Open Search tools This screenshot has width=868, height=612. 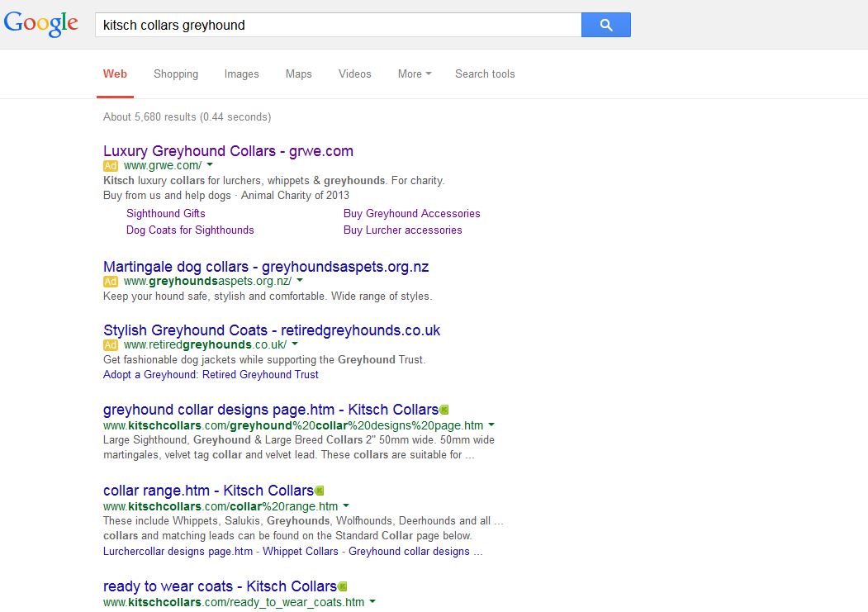pyautogui.click(x=485, y=74)
